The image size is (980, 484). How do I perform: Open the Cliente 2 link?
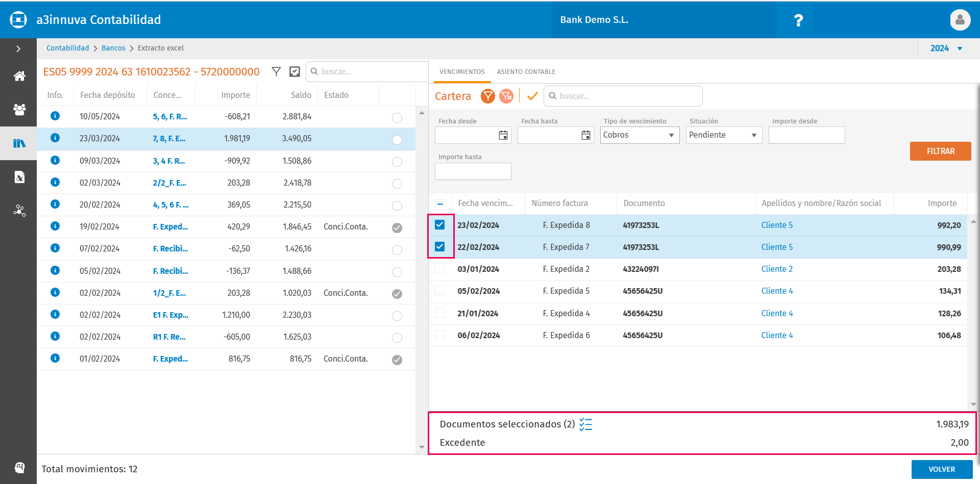pyautogui.click(x=777, y=269)
